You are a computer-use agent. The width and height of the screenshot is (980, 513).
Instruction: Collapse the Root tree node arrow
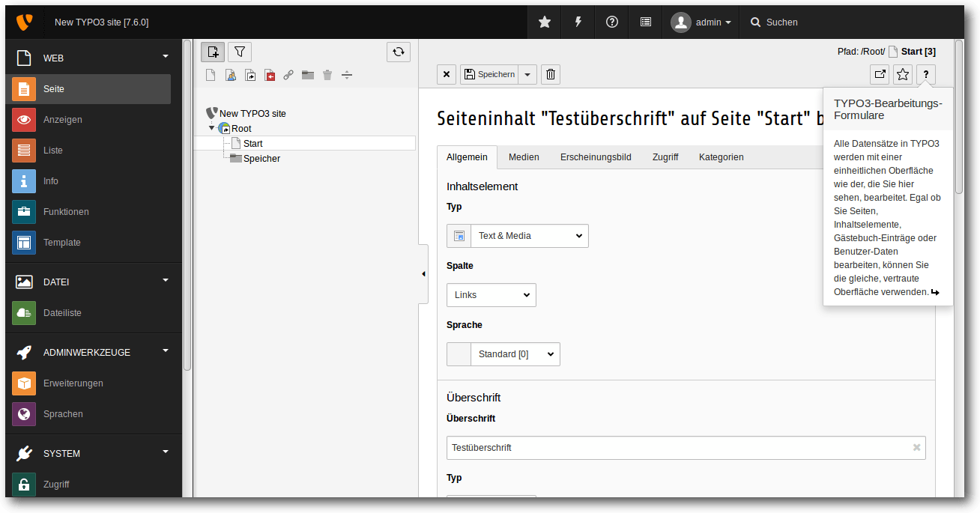212,128
